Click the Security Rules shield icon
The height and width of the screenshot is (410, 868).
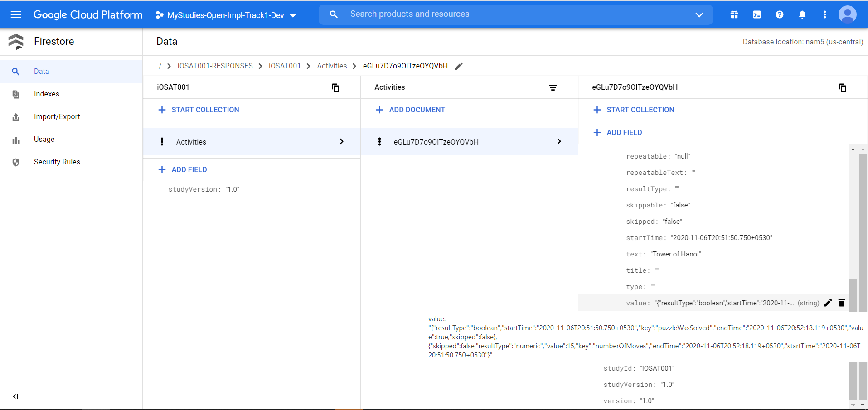16,162
